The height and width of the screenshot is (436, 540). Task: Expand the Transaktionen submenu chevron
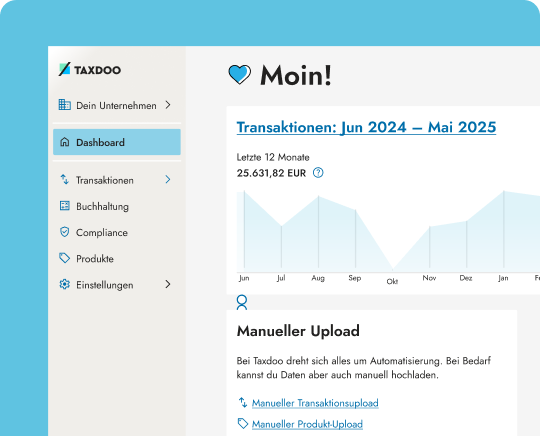(168, 179)
